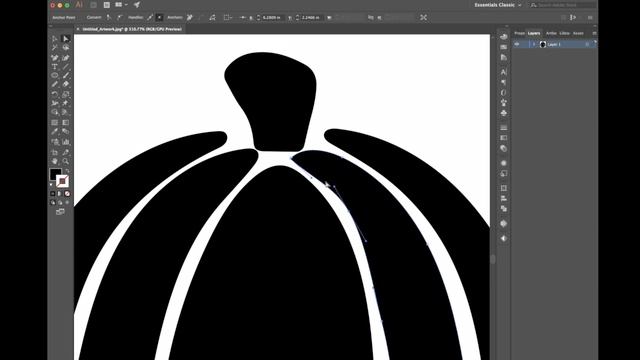The width and height of the screenshot is (640, 360).
Task: Select the Layer 1 row name
Action: tap(554, 44)
